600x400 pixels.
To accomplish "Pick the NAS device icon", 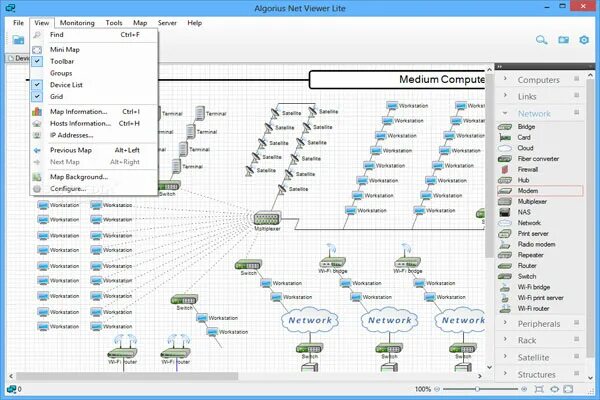I will click(x=505, y=212).
